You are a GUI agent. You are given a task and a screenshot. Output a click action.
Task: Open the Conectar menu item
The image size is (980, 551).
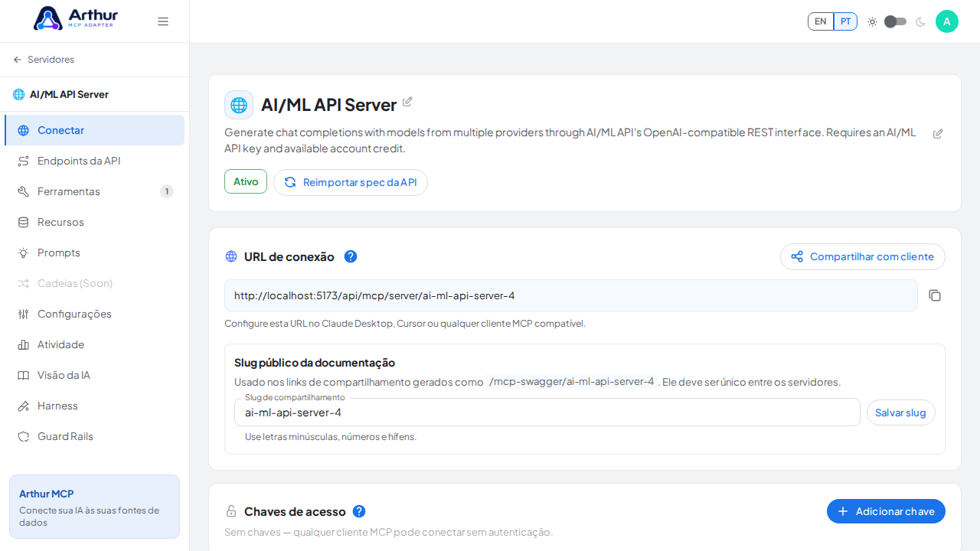pyautogui.click(x=94, y=130)
